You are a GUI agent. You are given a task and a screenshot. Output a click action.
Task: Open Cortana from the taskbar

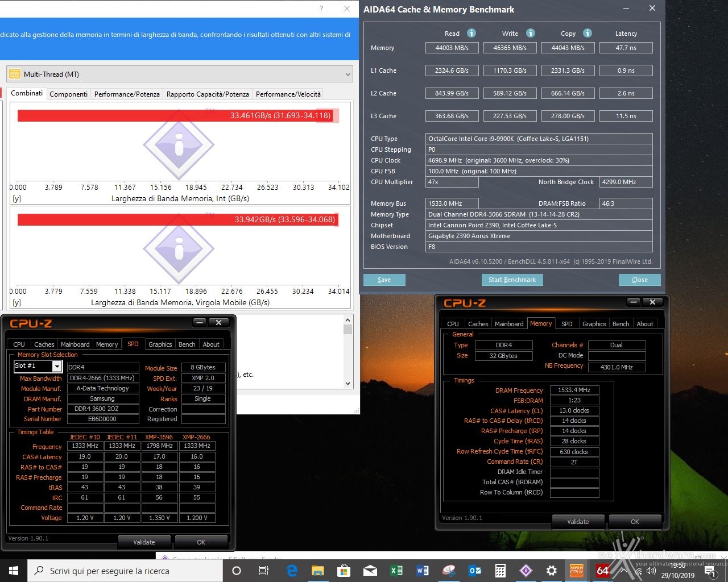[x=237, y=571]
